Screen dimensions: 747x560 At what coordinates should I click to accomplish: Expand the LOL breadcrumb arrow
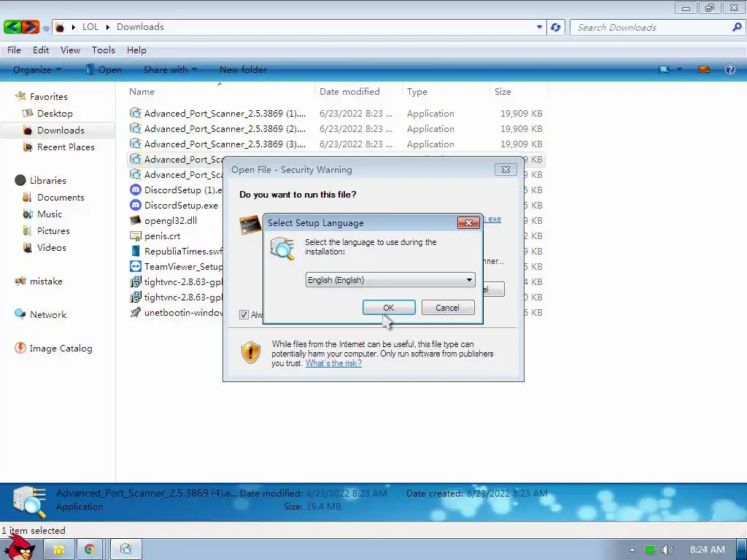click(x=108, y=27)
